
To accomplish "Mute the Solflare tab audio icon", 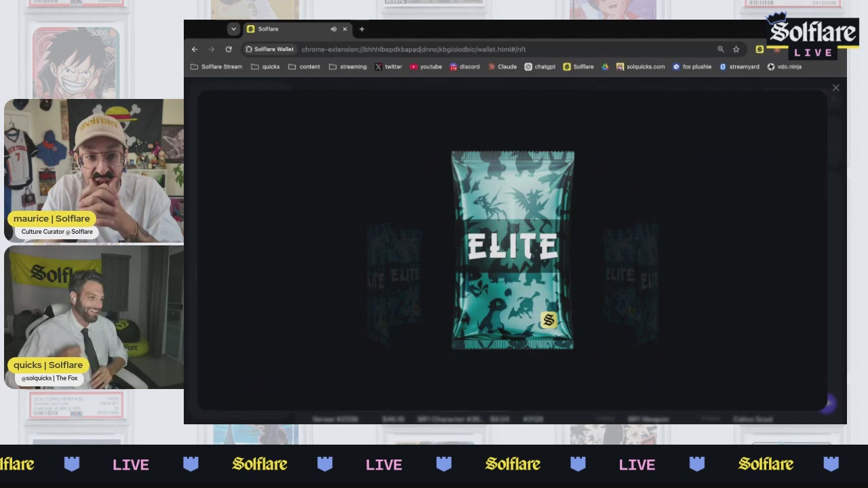I will click(x=333, y=29).
